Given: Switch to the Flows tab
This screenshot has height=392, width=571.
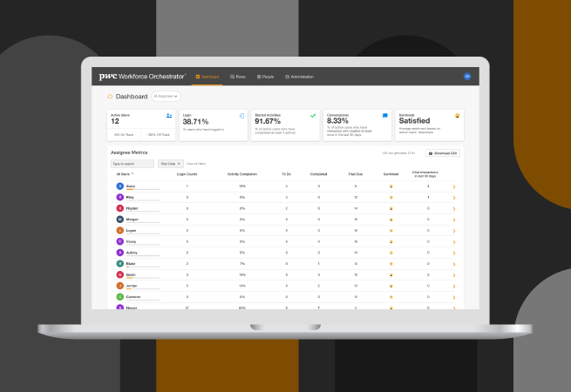Looking at the screenshot, I should pos(237,77).
